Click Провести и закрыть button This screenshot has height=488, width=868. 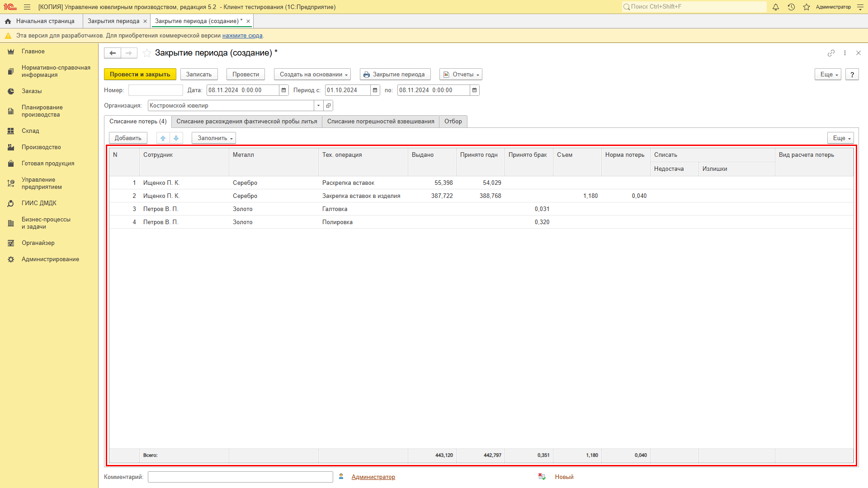[140, 75]
